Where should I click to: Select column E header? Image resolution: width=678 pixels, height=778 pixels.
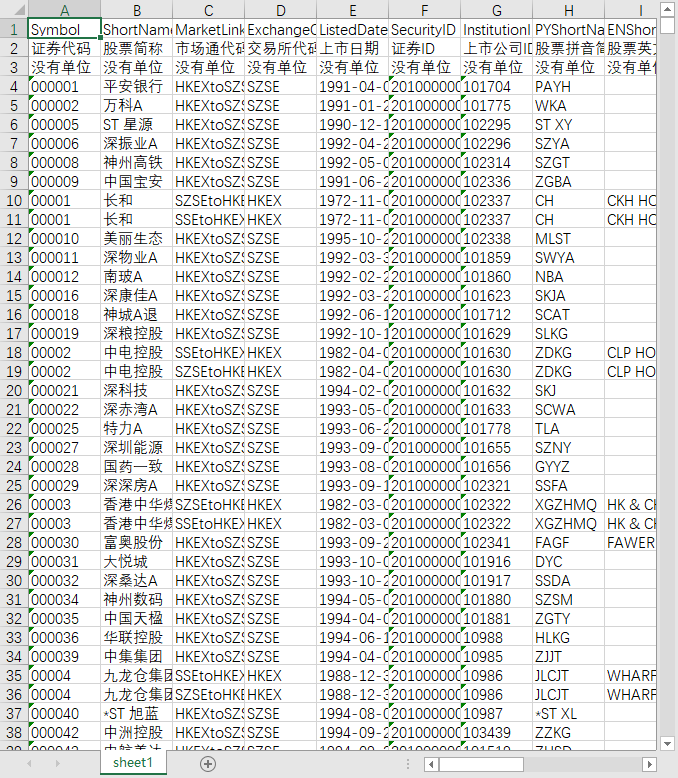352,10
